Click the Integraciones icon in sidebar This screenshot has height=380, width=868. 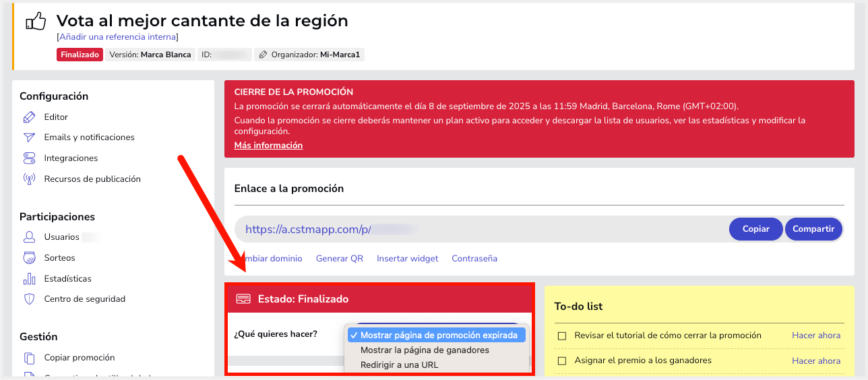[29, 158]
